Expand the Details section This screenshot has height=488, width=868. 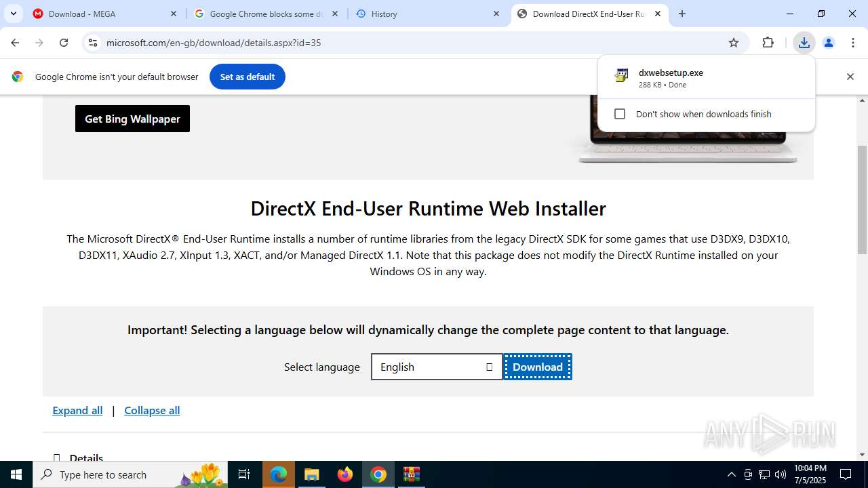[78, 457]
